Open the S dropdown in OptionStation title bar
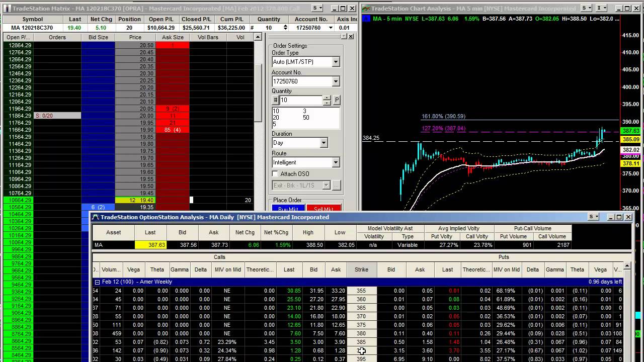644x362 pixels. (594, 217)
